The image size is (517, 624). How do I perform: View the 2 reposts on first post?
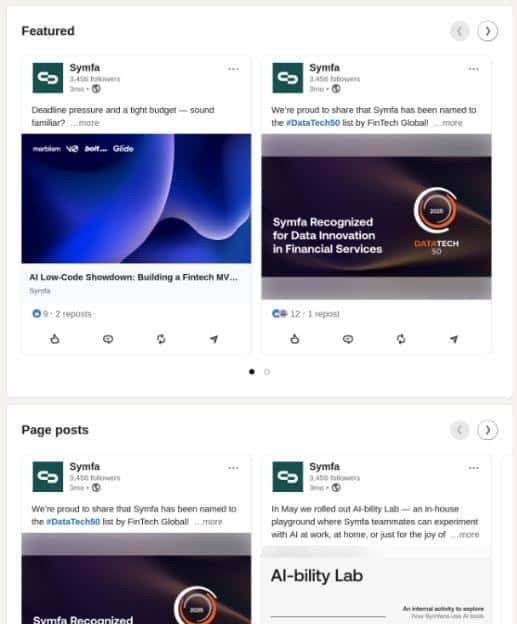tap(74, 314)
